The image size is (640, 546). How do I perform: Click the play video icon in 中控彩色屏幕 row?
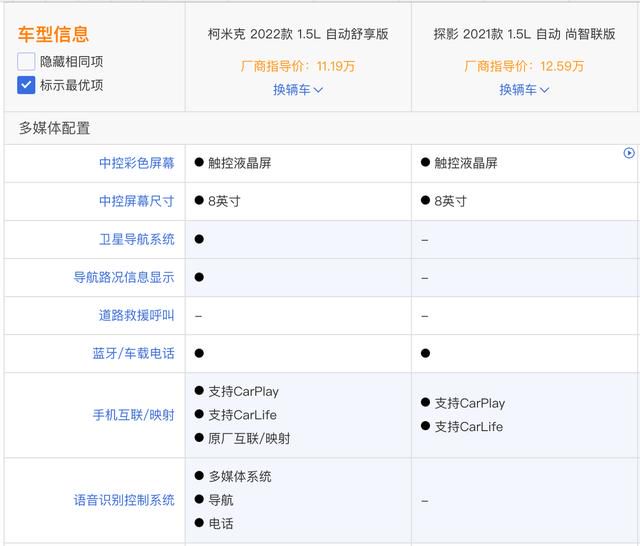(x=629, y=153)
